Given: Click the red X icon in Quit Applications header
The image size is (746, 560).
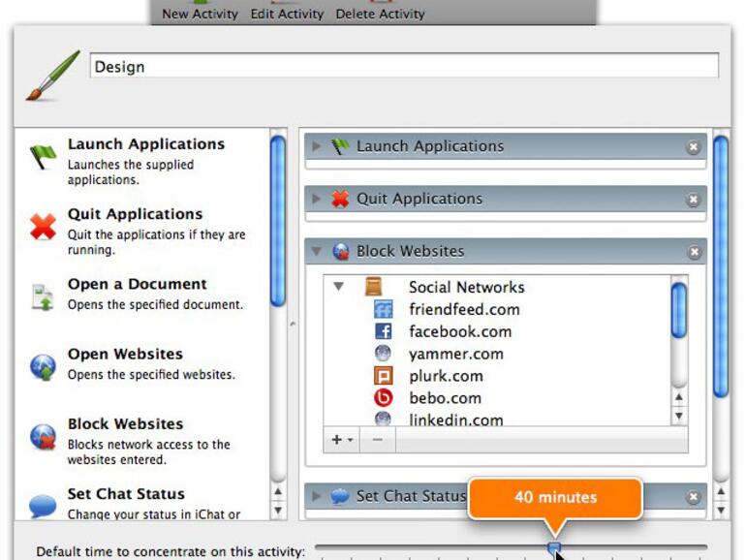Looking at the screenshot, I should coord(340,199).
